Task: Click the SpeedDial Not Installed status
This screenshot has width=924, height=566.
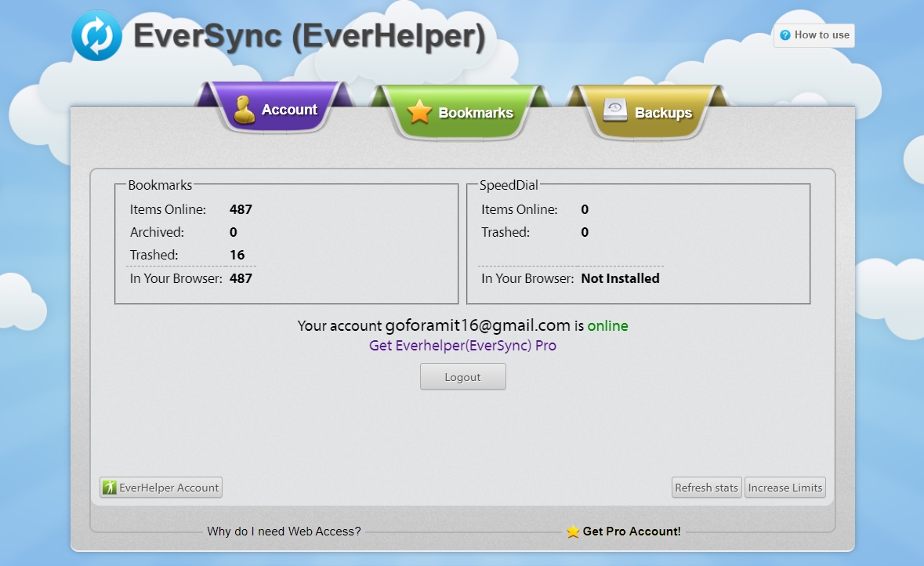Action: pyautogui.click(x=621, y=278)
